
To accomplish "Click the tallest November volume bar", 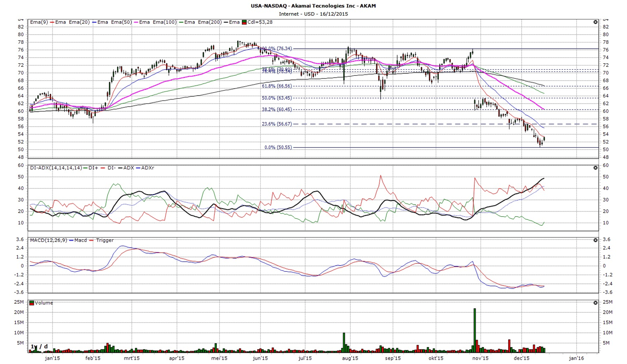I will pyautogui.click(x=475, y=330).
